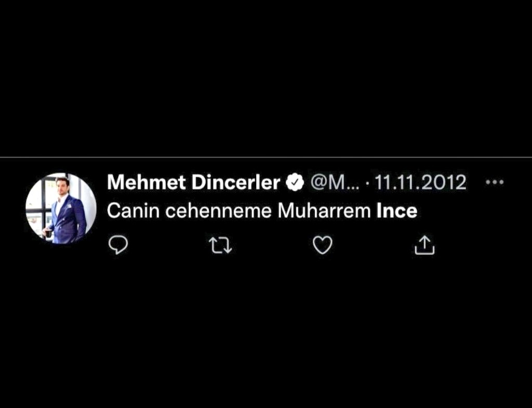Screen dimensions: 532x408
Task: Click the bold word Ince
Action: pyautogui.click(x=397, y=211)
